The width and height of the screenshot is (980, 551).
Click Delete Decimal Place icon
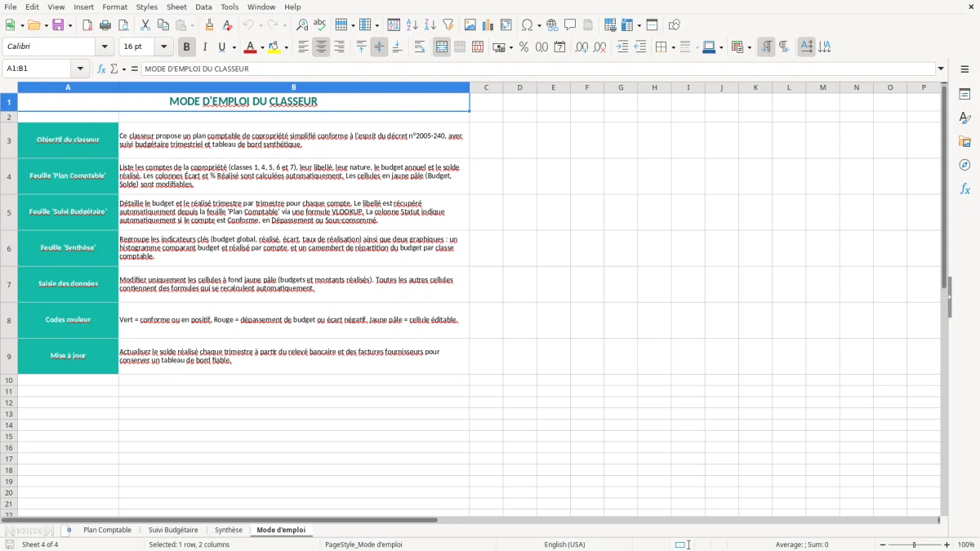click(599, 47)
